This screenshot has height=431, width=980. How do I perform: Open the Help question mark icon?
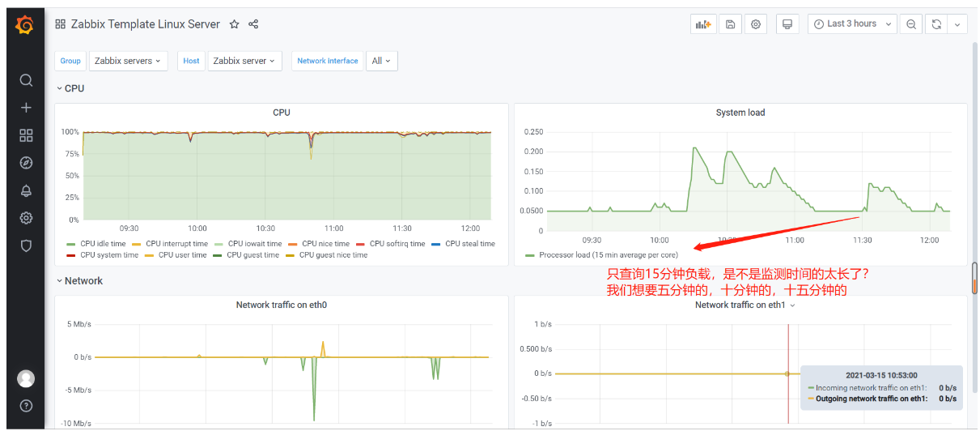click(26, 405)
